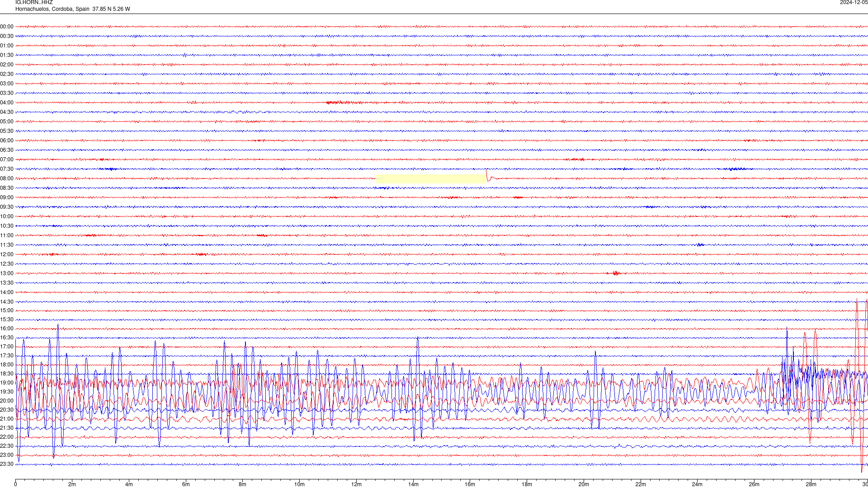Viewport: 868px width, 488px height.
Task: Select the 18:30 trace label
Action: [x=7, y=374]
